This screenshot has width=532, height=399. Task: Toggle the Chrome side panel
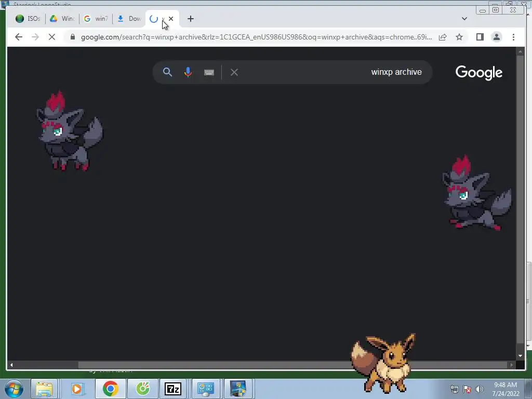point(480,37)
